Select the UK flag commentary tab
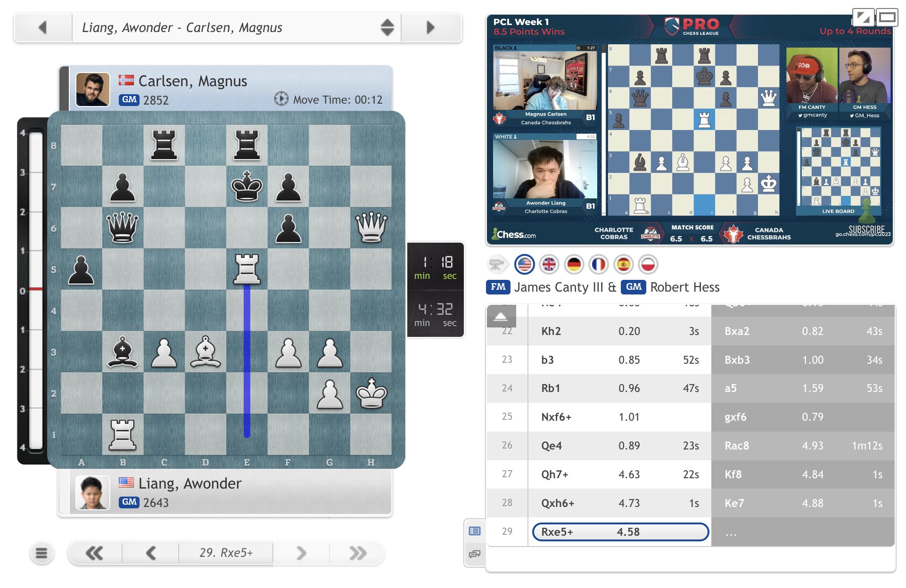Screen dimensions: 906x588 pyautogui.click(x=549, y=264)
